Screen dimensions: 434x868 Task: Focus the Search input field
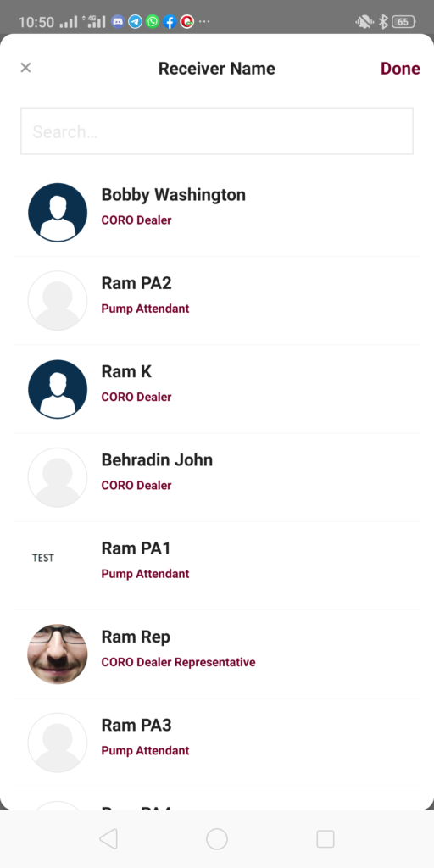[217, 131]
